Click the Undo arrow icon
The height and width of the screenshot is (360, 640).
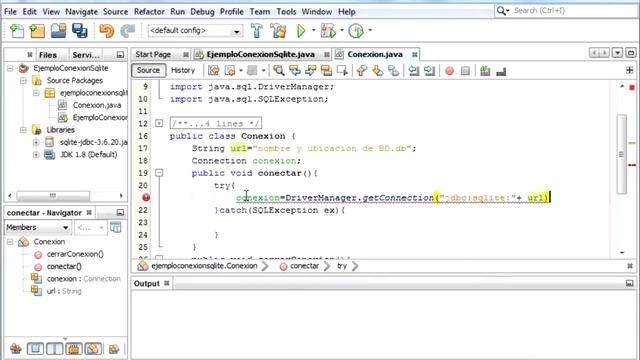pyautogui.click(x=107, y=31)
